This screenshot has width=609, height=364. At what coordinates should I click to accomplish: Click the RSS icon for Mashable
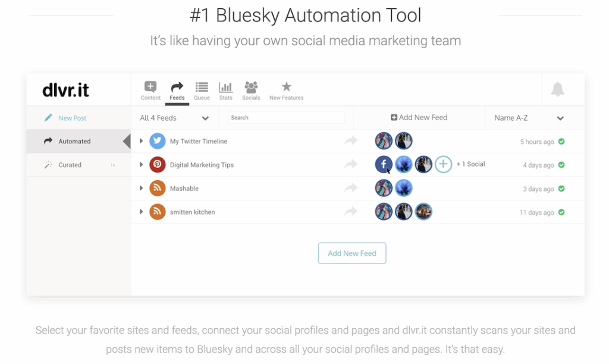157,189
